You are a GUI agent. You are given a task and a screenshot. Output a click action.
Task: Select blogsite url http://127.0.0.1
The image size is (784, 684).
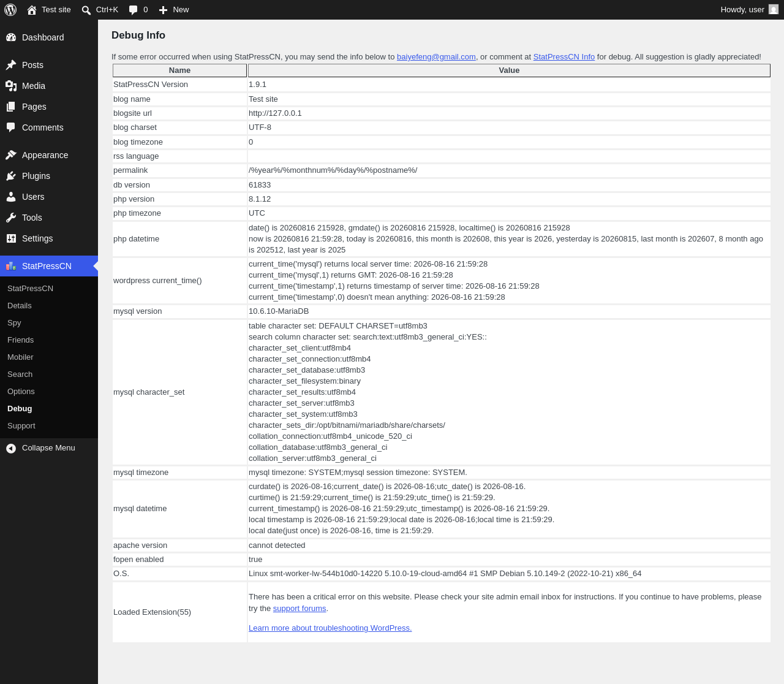pos(275,113)
